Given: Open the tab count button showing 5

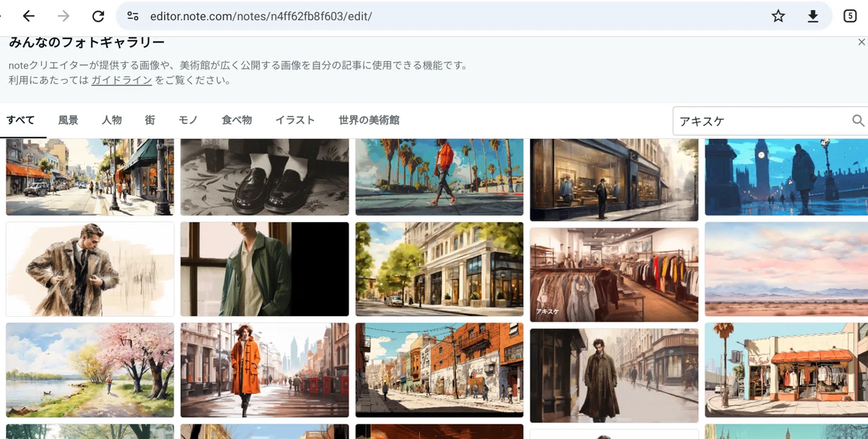Looking at the screenshot, I should coord(851,16).
